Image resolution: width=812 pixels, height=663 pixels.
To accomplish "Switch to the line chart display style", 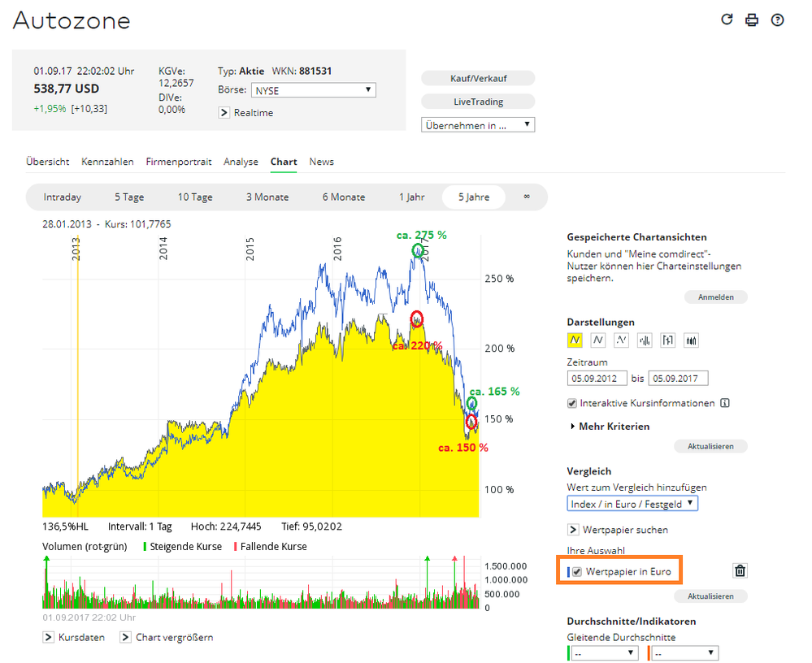I will (598, 340).
